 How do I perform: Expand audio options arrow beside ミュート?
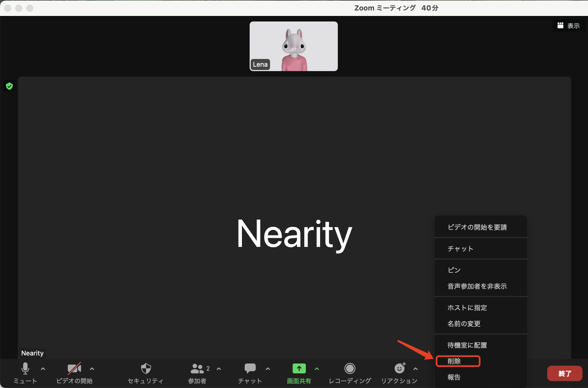(x=43, y=369)
